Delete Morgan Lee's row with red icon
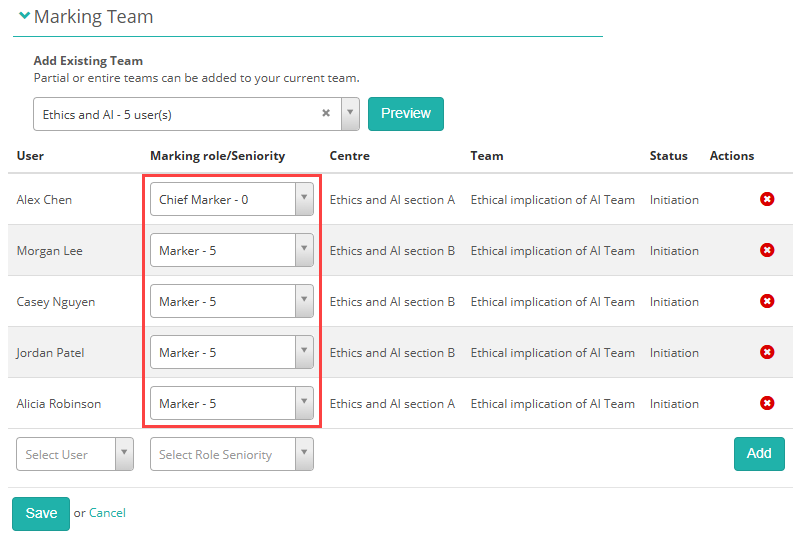 [767, 250]
